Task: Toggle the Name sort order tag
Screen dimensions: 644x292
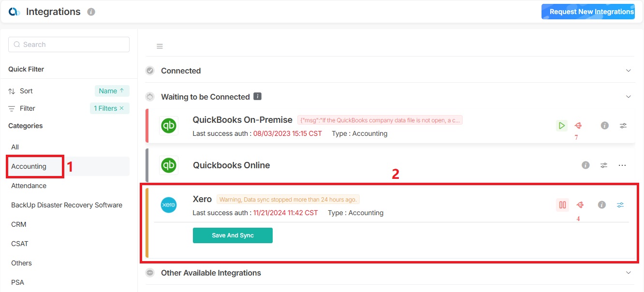Action: pos(112,91)
